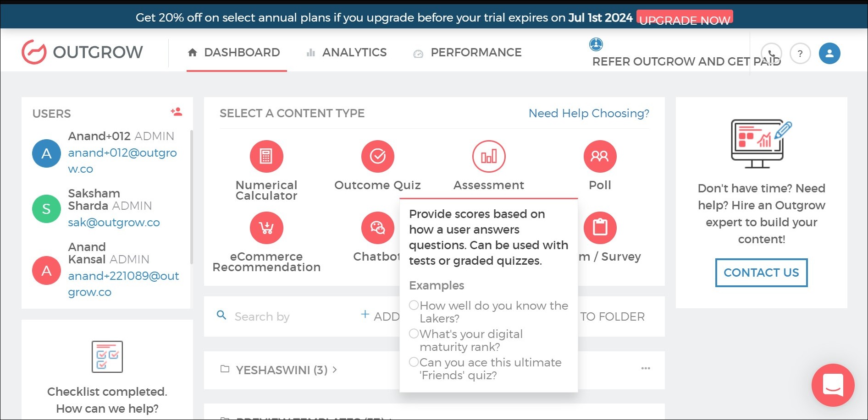Viewport: 868px width, 420px height.
Task: Open the Performance tab
Action: [468, 53]
